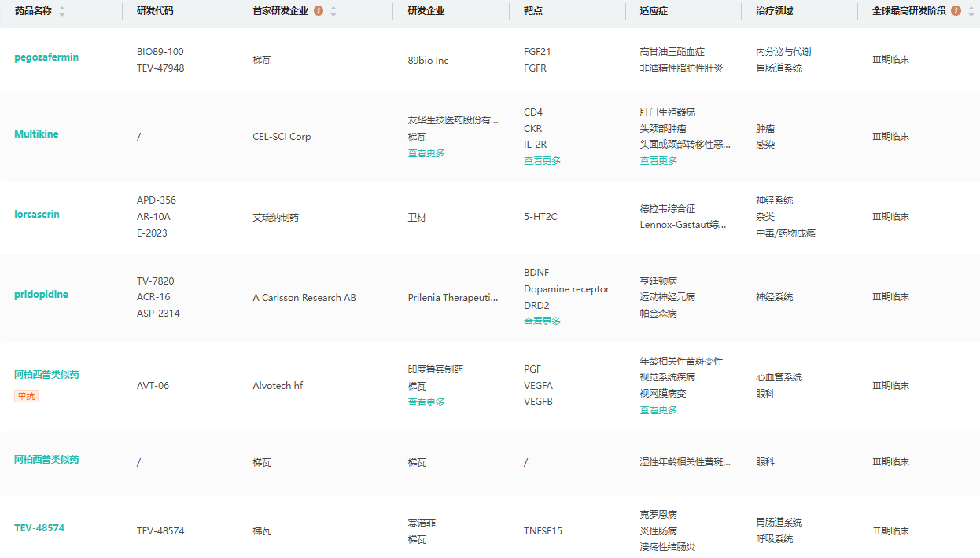Expand 查看更多 under 适应症 in AVT-06 row
Screen dimensions: 980x558
[x=658, y=410]
